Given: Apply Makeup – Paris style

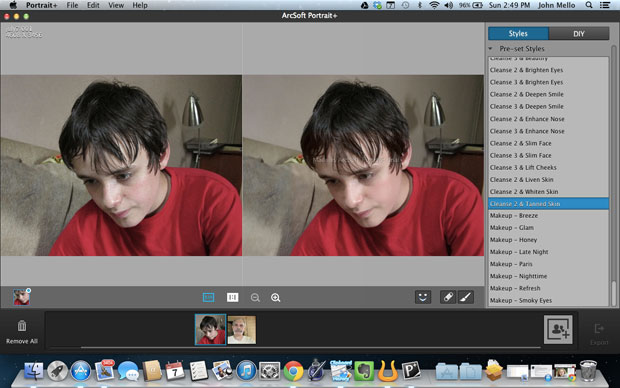Looking at the screenshot, I should [548, 264].
